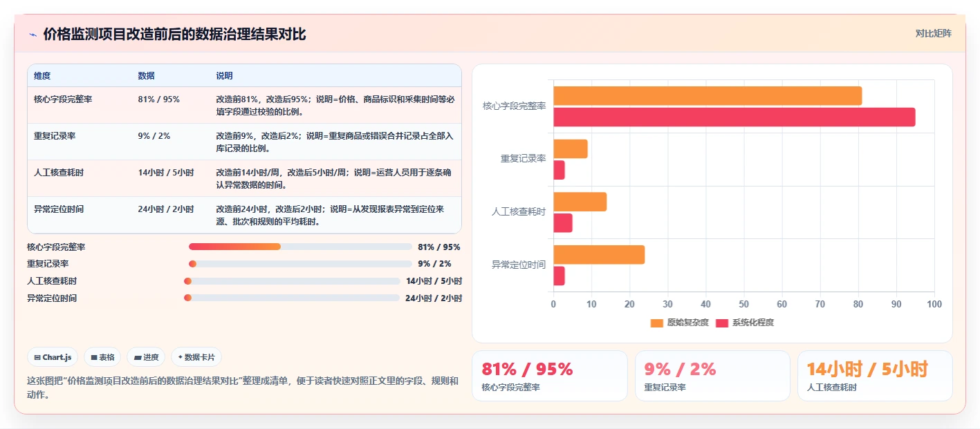Image resolution: width=980 pixels, height=429 pixels.
Task: Click the 14小时 / 5小时 table cell
Action: (166, 173)
